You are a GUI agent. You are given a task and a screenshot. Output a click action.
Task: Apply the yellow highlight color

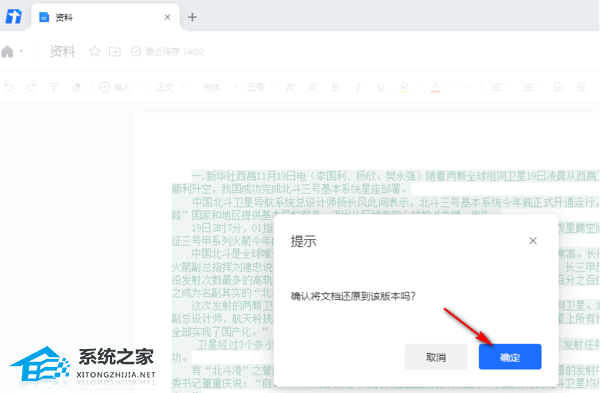(x=404, y=87)
